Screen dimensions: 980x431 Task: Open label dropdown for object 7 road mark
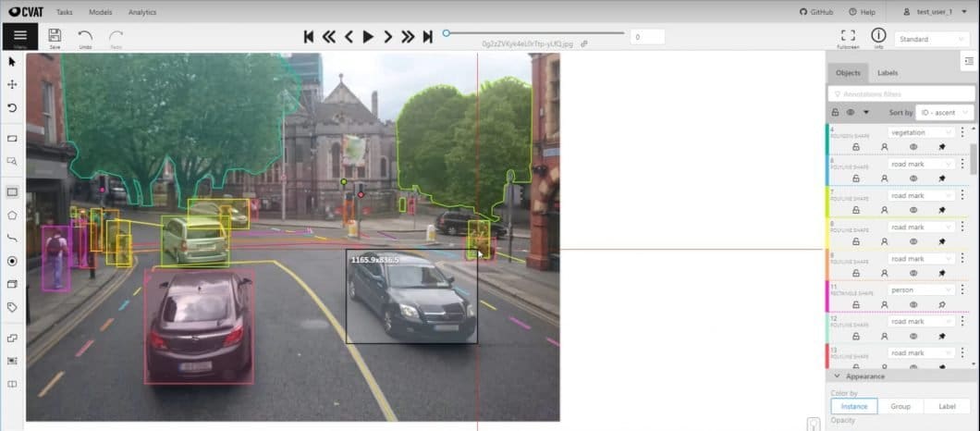click(921, 196)
